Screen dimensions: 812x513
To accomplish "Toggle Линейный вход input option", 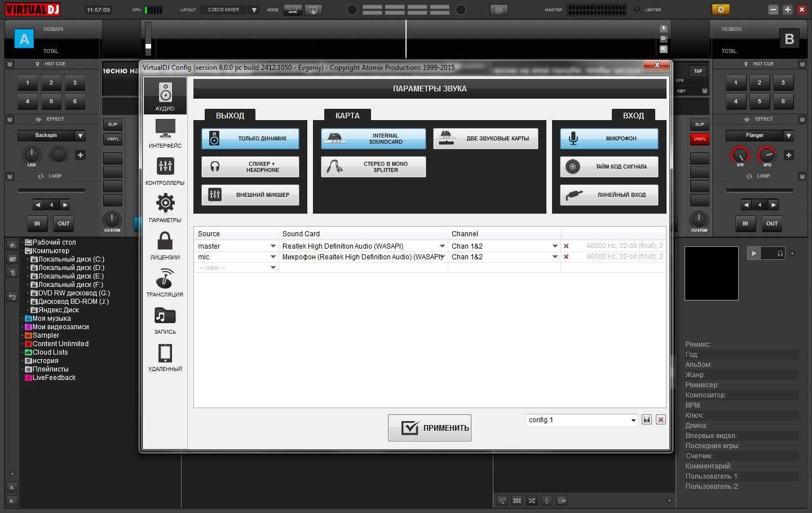I will point(609,194).
